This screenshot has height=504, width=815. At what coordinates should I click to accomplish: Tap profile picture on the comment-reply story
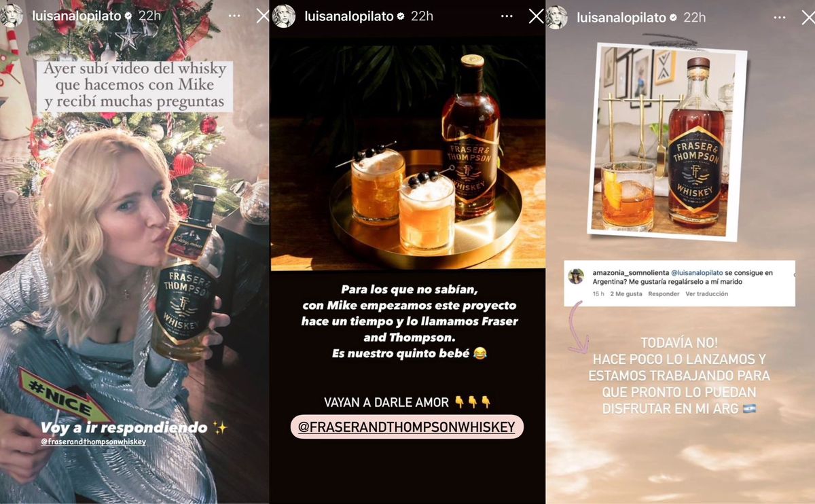tap(556, 16)
